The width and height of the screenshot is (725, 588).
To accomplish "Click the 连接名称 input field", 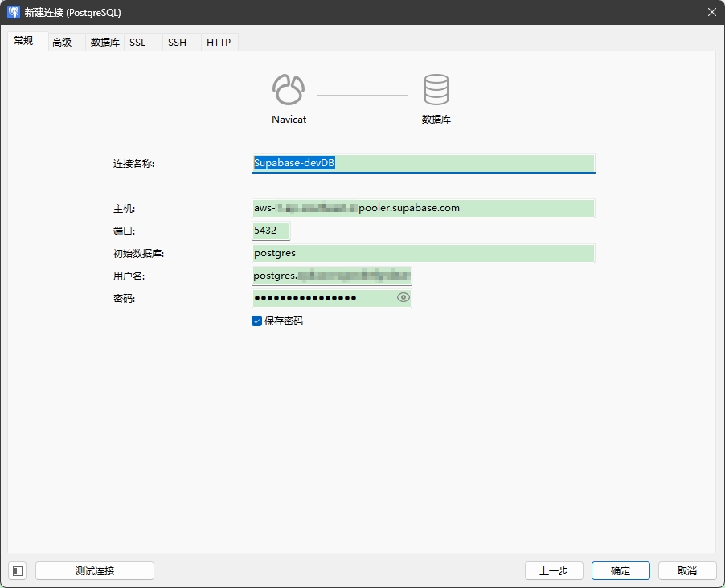I will [423, 163].
